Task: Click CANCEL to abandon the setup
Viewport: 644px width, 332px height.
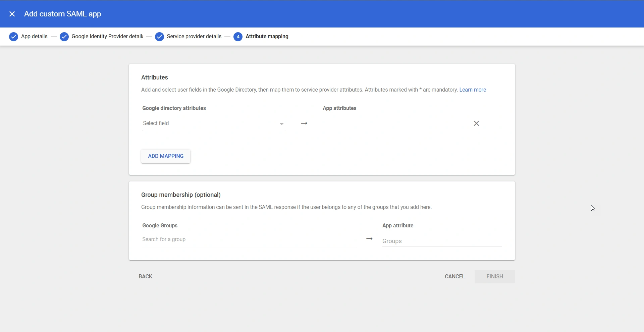Action: (454, 276)
